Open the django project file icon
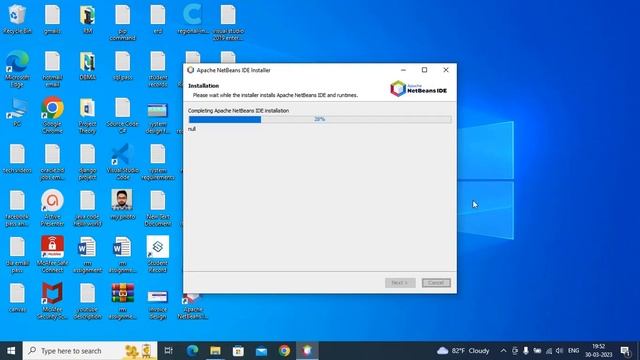This screenshot has width=640, height=360. pos(87,161)
